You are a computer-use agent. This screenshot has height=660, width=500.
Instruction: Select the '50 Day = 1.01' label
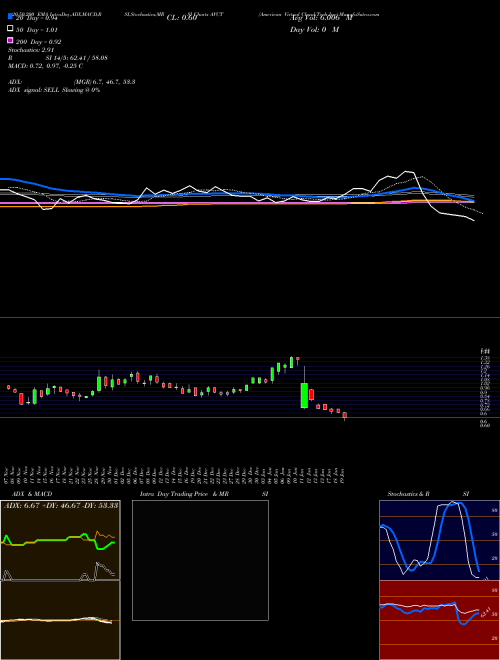tap(36, 30)
